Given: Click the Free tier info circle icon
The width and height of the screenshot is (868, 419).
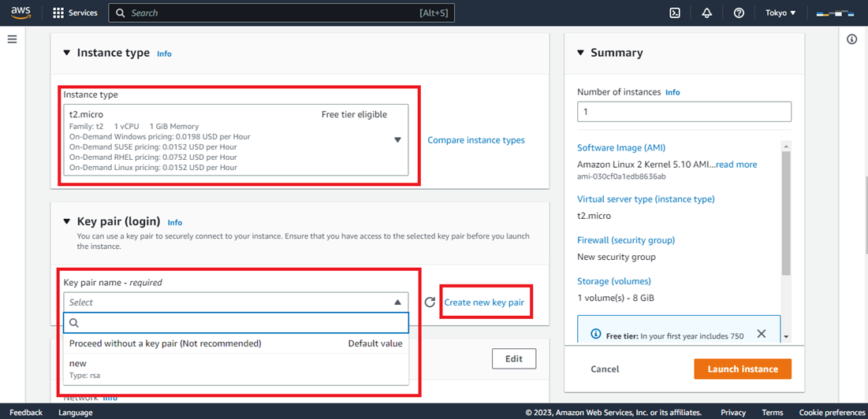Looking at the screenshot, I should click(x=596, y=334).
